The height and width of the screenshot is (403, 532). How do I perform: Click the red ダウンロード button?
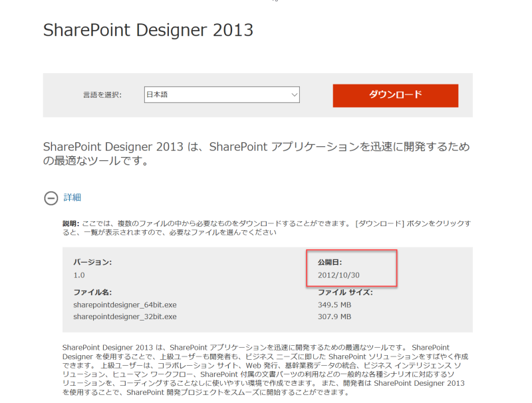click(x=395, y=96)
